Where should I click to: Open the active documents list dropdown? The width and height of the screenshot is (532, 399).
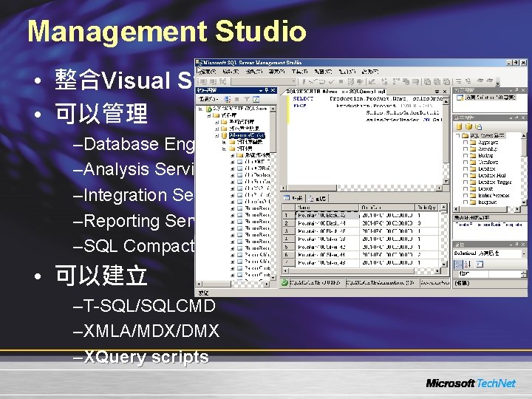(x=437, y=92)
